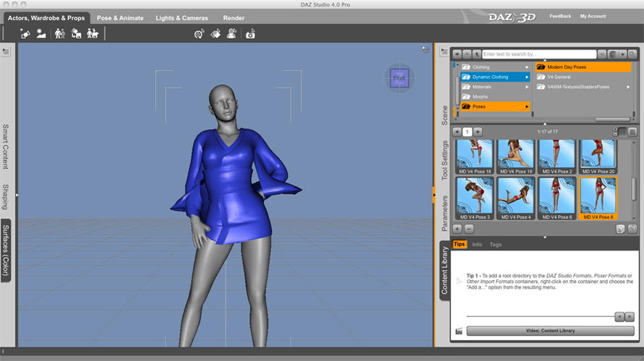Click the copy documents icon below thumbnails
Screen dimensions: 644x361
620,229
